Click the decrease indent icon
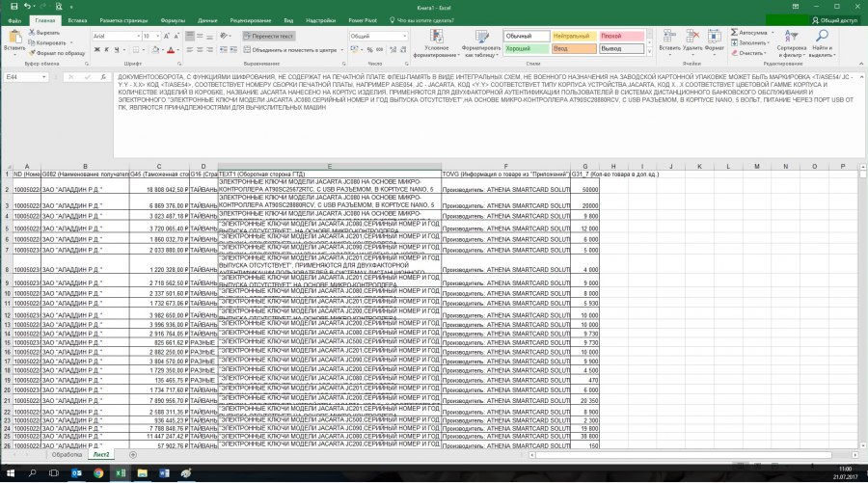This screenshot has width=868, height=483. tap(223, 50)
